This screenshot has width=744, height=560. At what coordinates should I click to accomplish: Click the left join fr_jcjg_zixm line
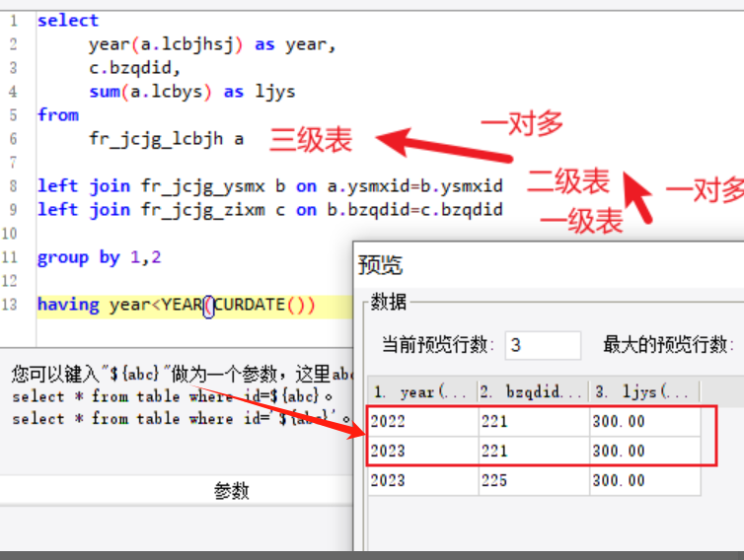point(270,210)
